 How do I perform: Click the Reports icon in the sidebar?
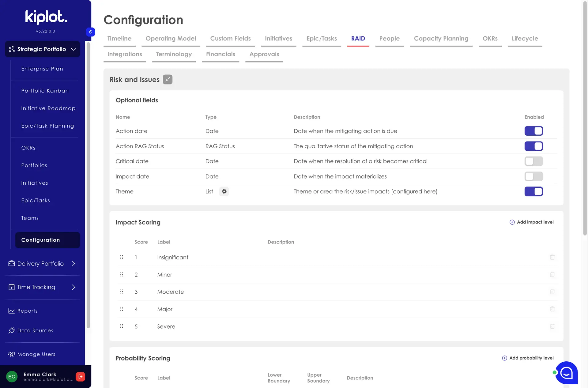click(x=12, y=311)
